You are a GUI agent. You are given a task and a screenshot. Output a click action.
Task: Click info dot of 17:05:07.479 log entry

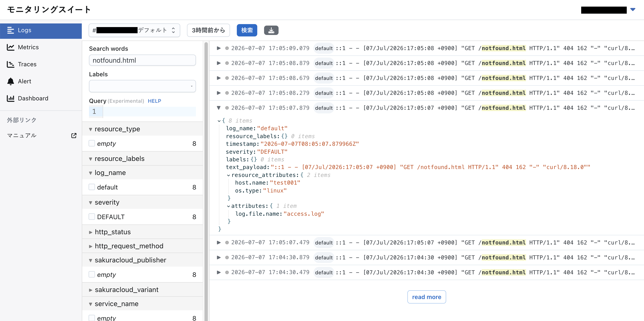click(x=227, y=242)
